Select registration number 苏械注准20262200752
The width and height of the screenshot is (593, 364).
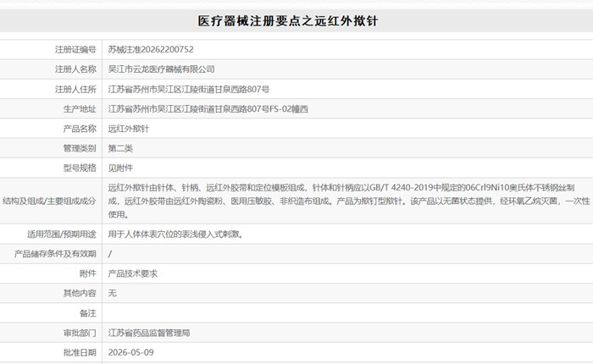(x=151, y=49)
